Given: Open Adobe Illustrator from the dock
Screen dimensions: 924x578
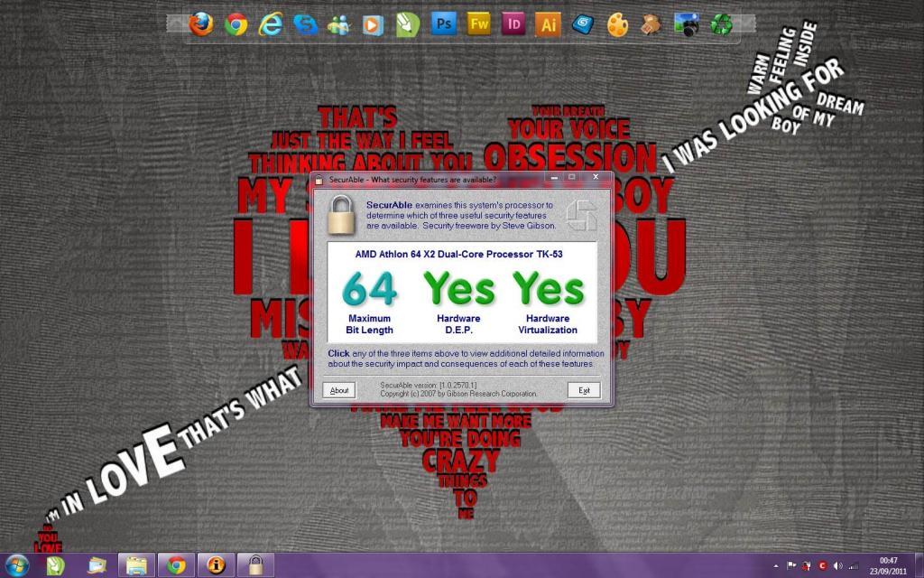Looking at the screenshot, I should coord(548,24).
